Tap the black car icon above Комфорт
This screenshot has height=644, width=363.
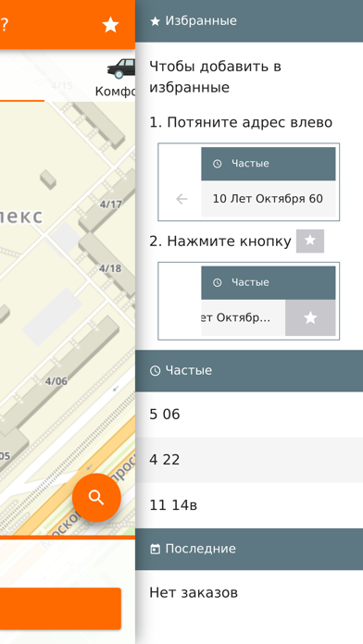click(x=121, y=68)
